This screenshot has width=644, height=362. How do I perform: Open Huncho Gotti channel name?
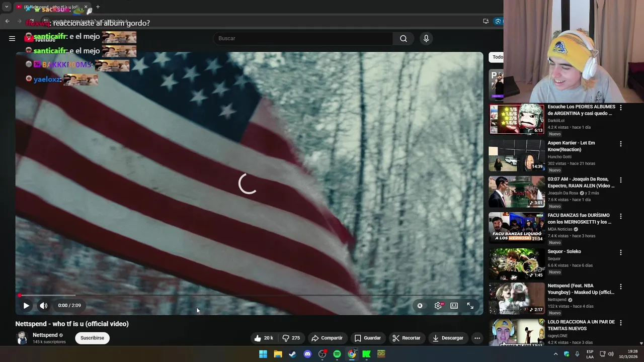click(x=559, y=157)
